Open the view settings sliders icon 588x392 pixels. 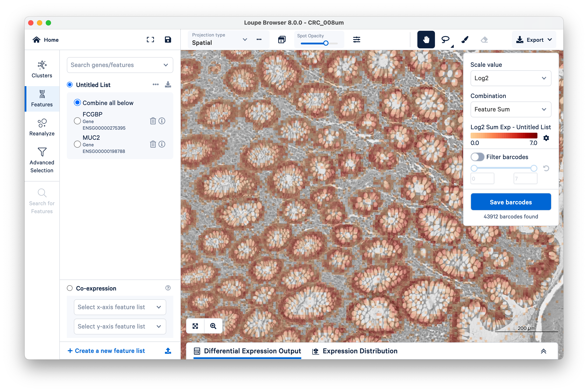356,40
